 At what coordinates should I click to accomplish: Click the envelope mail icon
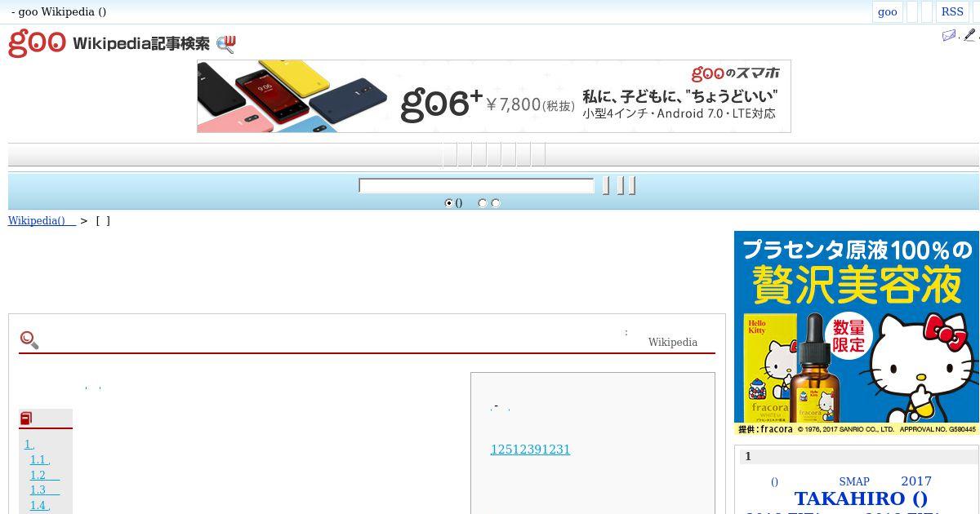[948, 36]
